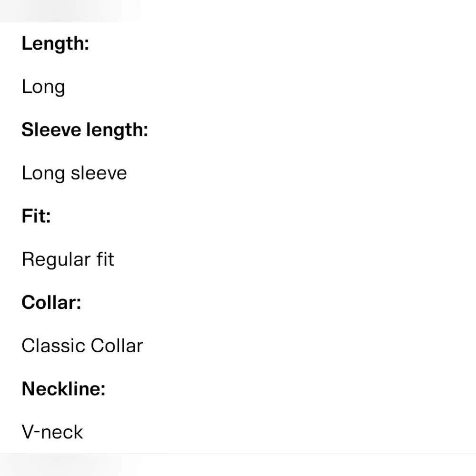Select the "Long" value under Length
The height and width of the screenshot is (476, 476).
(43, 87)
